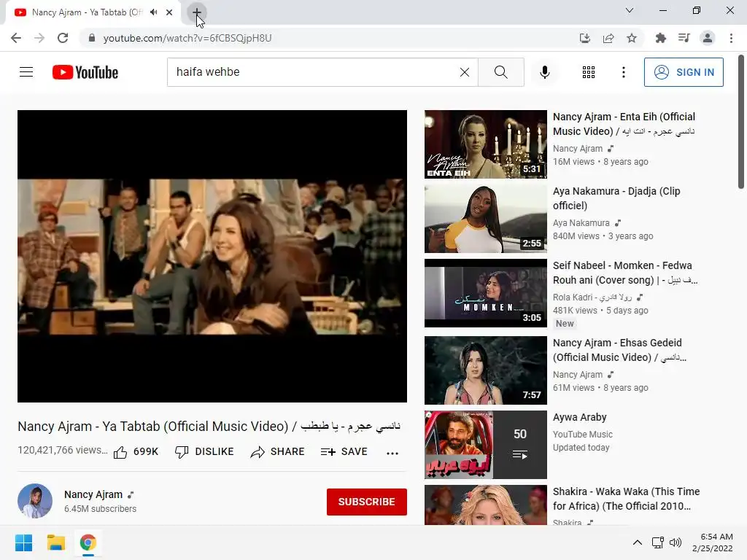Viewport: 747px width, 560px height.
Task: Clear the search text with the X
Action: pos(465,72)
